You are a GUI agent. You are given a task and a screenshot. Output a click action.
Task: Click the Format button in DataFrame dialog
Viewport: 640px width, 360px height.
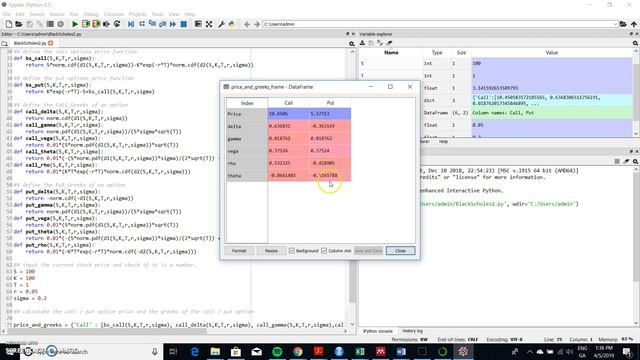pyautogui.click(x=239, y=251)
